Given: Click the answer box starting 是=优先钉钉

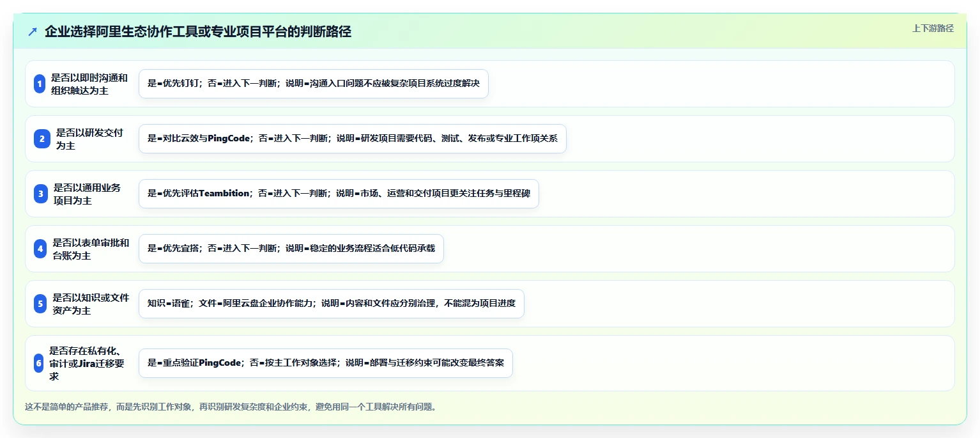Looking at the screenshot, I should pos(314,84).
